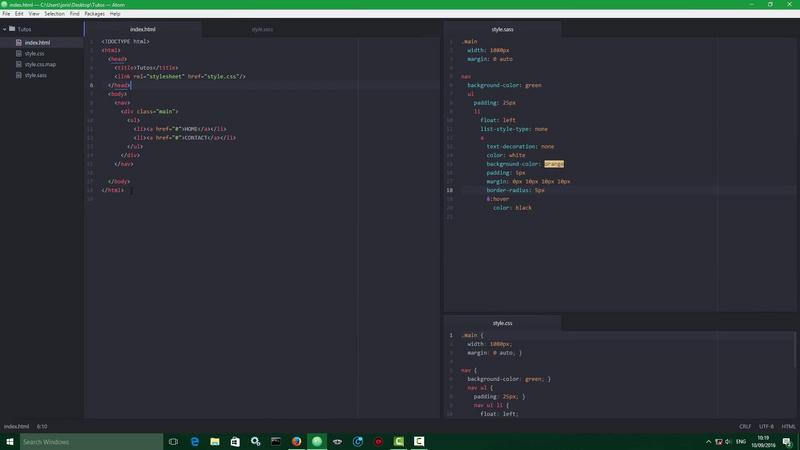Click index.html file name in status bar

point(16,427)
